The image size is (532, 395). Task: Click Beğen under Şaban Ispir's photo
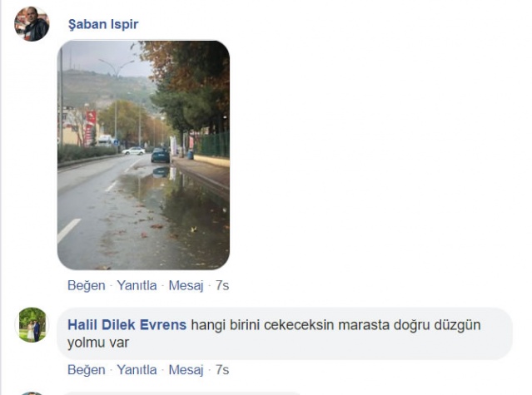[x=87, y=285]
